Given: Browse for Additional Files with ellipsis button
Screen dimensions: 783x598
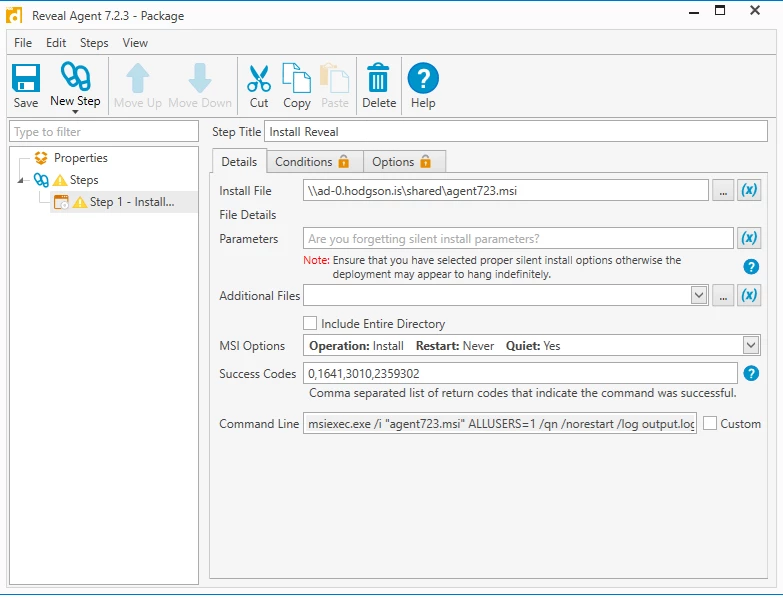Looking at the screenshot, I should point(723,296).
